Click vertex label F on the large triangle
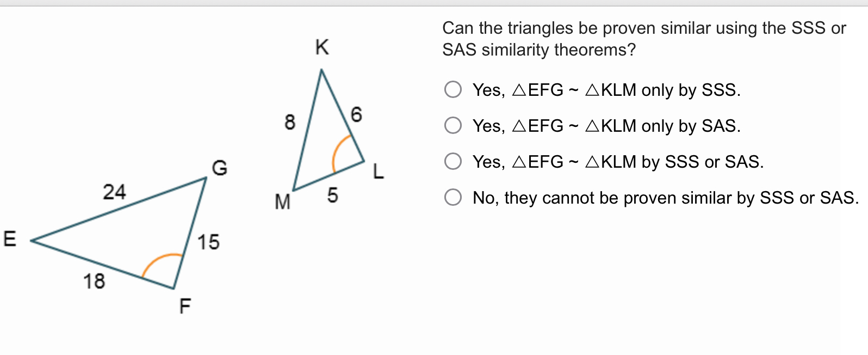 (184, 307)
